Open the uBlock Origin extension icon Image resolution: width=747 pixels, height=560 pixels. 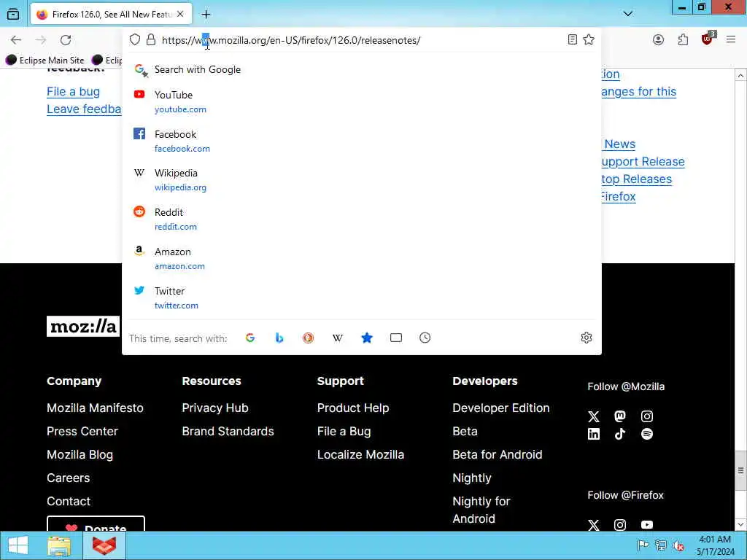(x=708, y=39)
